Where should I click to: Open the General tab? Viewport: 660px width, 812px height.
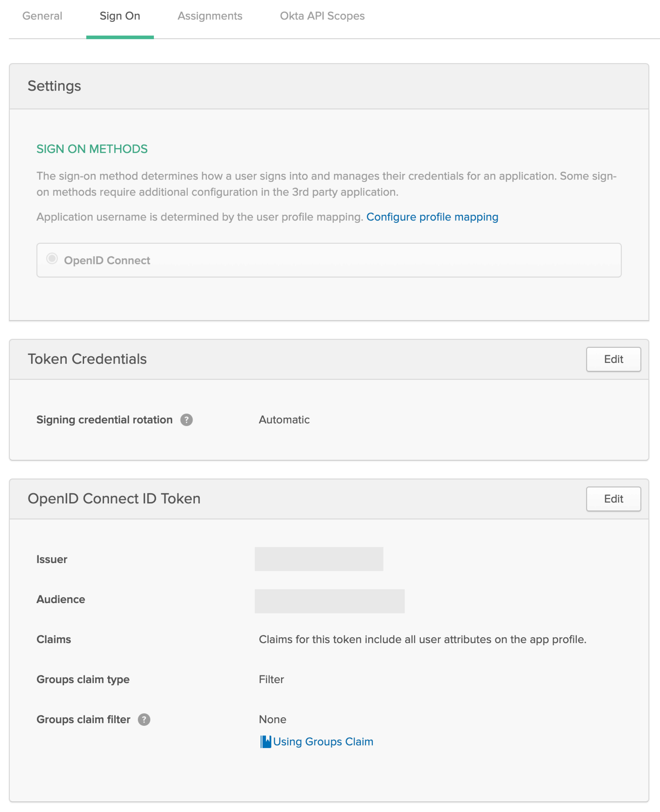pos(42,16)
